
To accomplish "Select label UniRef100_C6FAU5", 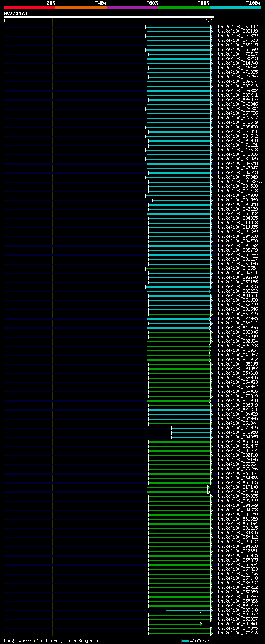I will coord(238,555).
